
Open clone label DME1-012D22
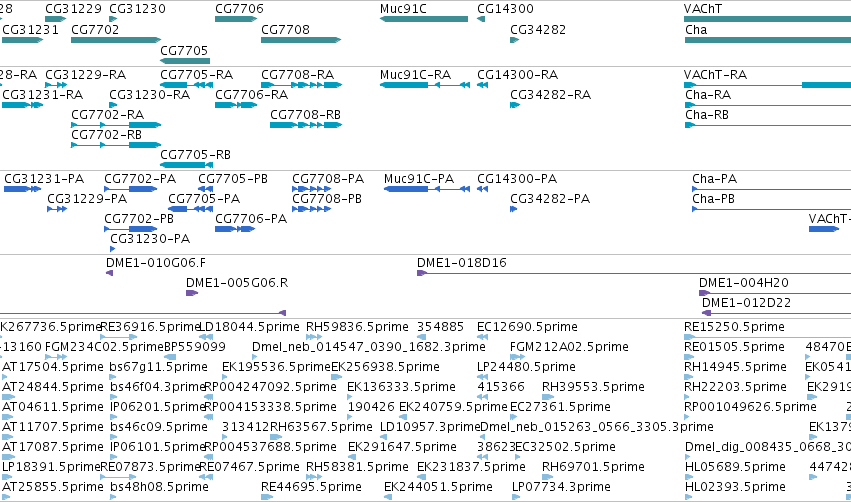click(747, 303)
